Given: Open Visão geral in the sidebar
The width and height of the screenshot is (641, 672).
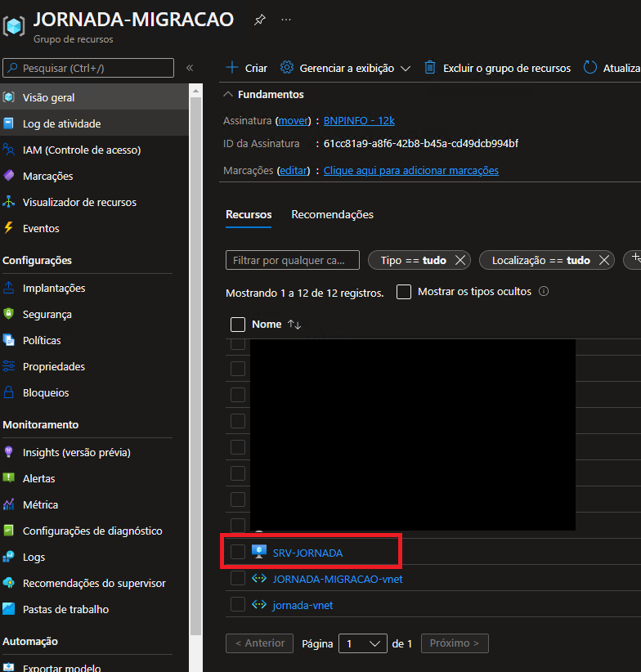Looking at the screenshot, I should pyautogui.click(x=94, y=97).
